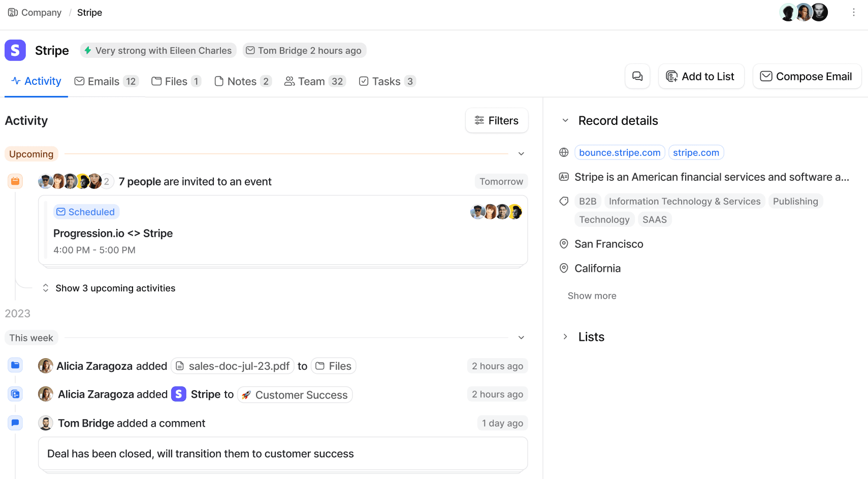Click the Add to List button
This screenshot has width=868, height=479.
pyautogui.click(x=701, y=76)
